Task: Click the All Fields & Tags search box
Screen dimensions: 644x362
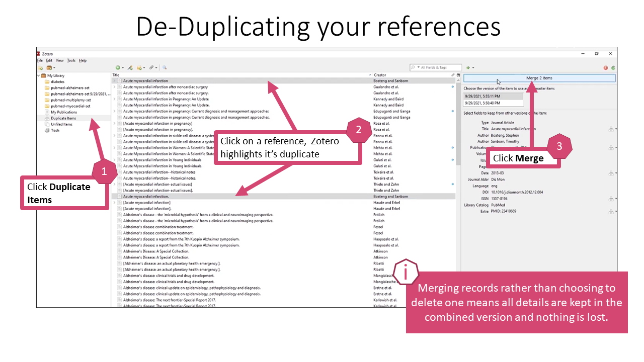Action: tap(439, 67)
